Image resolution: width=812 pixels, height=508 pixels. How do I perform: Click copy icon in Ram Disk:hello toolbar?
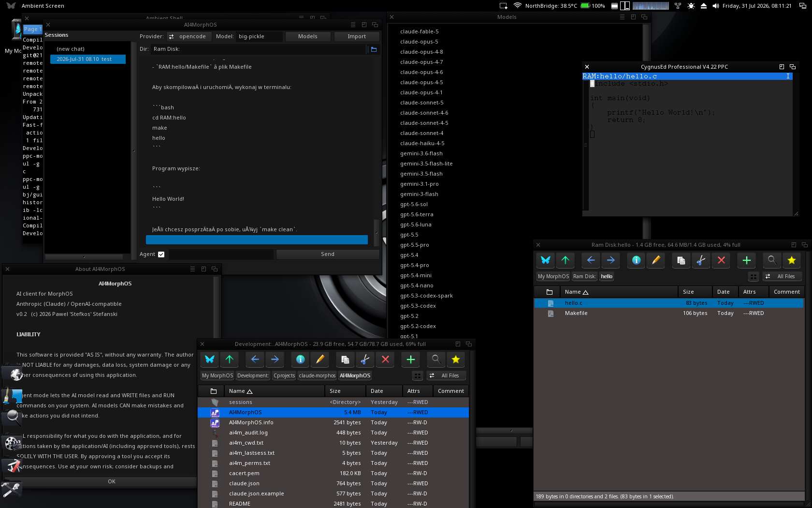[x=681, y=260]
